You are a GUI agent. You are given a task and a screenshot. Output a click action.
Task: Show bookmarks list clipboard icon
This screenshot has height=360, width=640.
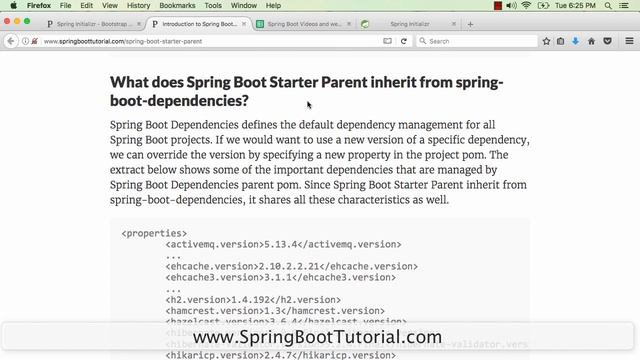click(560, 41)
